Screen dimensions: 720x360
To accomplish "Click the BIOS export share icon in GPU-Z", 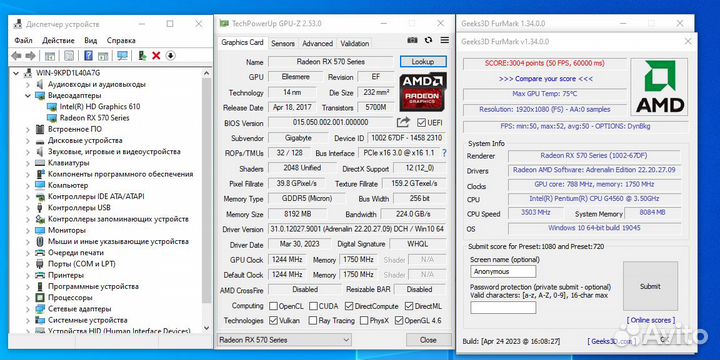I will tap(403, 122).
